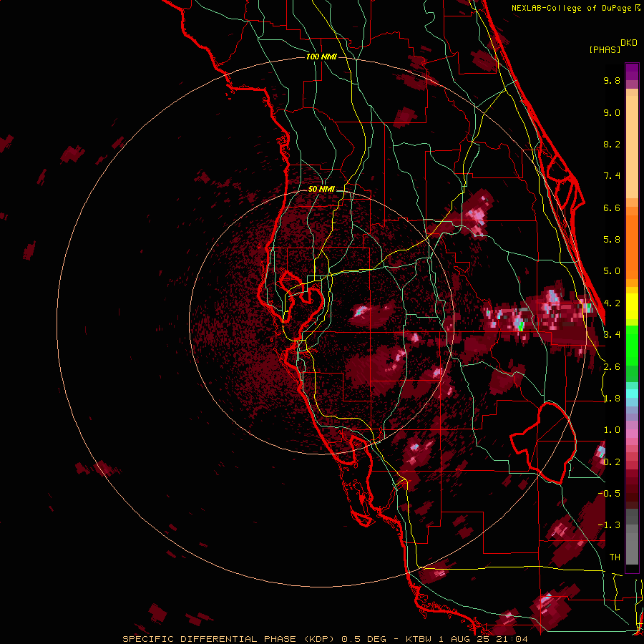The height and width of the screenshot is (644, 644).
Task: Select the 6.6 scale label
Action: tap(612, 208)
